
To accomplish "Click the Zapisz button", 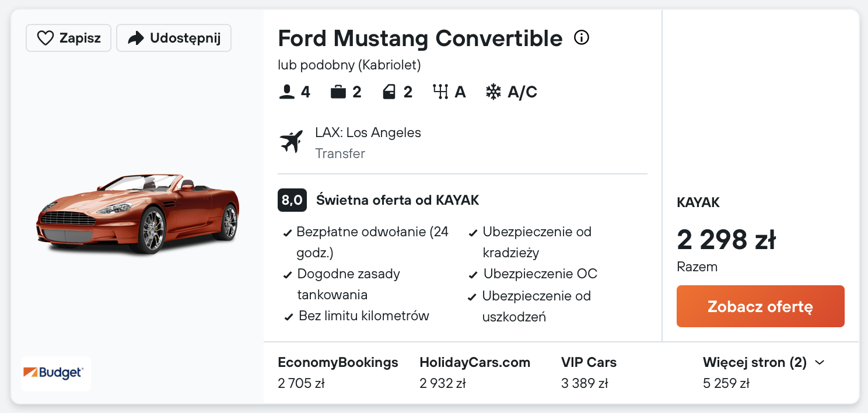I will (68, 38).
